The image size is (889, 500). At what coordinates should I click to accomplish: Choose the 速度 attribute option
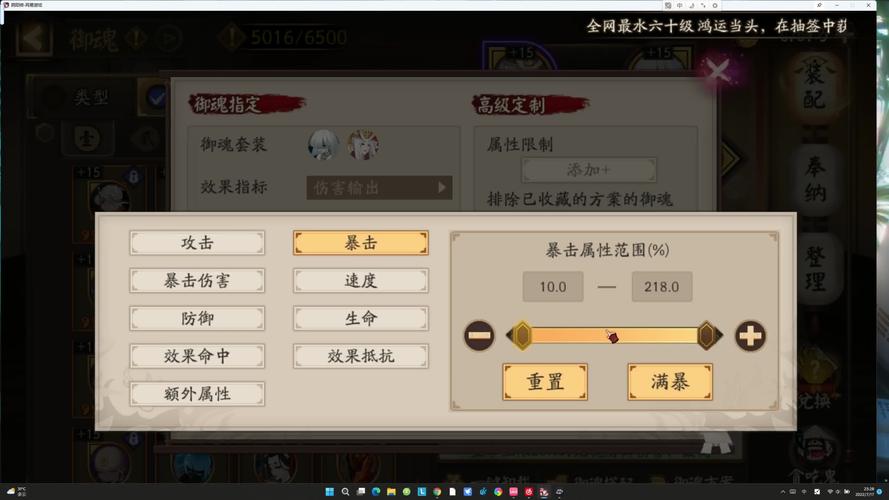[361, 281]
